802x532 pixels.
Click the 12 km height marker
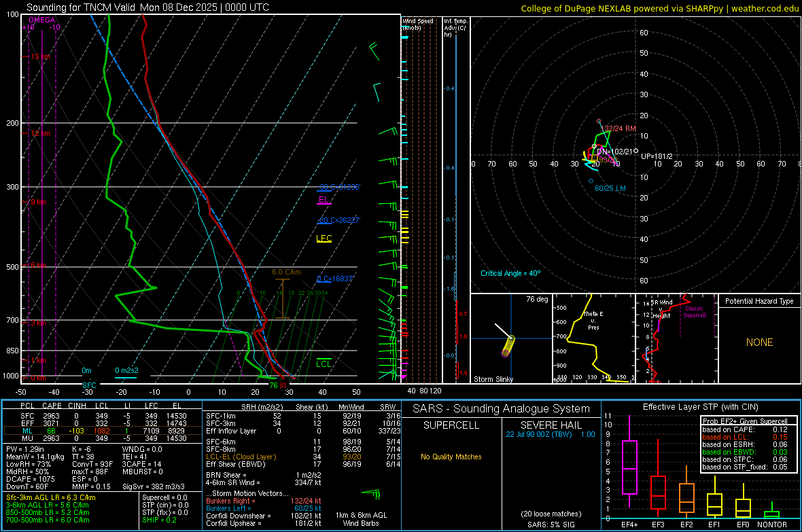pos(40,133)
